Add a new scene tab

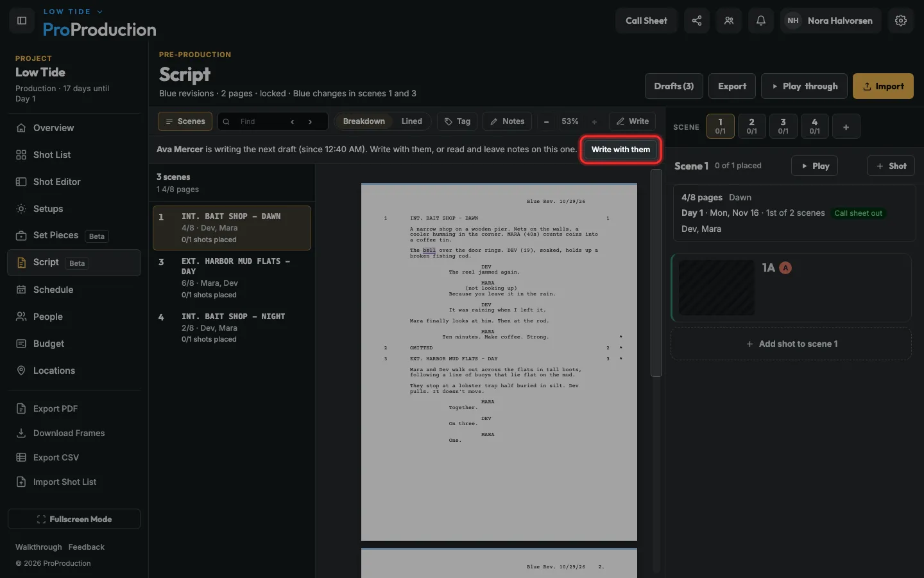tap(846, 127)
